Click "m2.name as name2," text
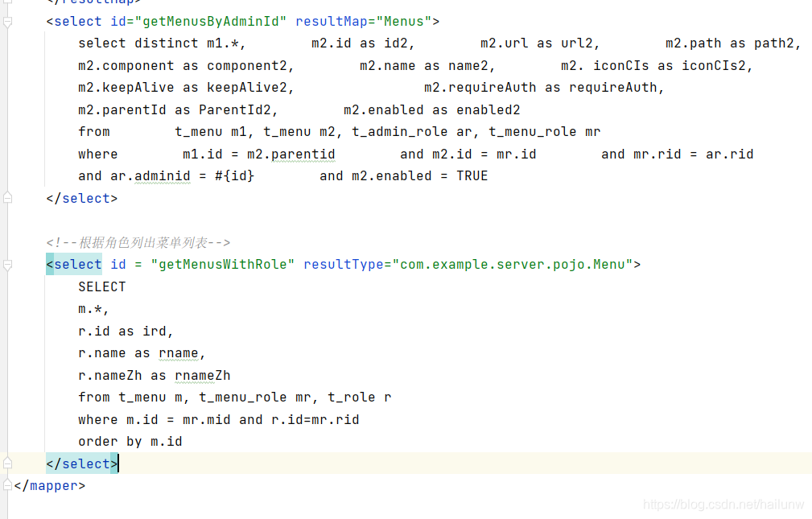This screenshot has width=812, height=519. (428, 66)
